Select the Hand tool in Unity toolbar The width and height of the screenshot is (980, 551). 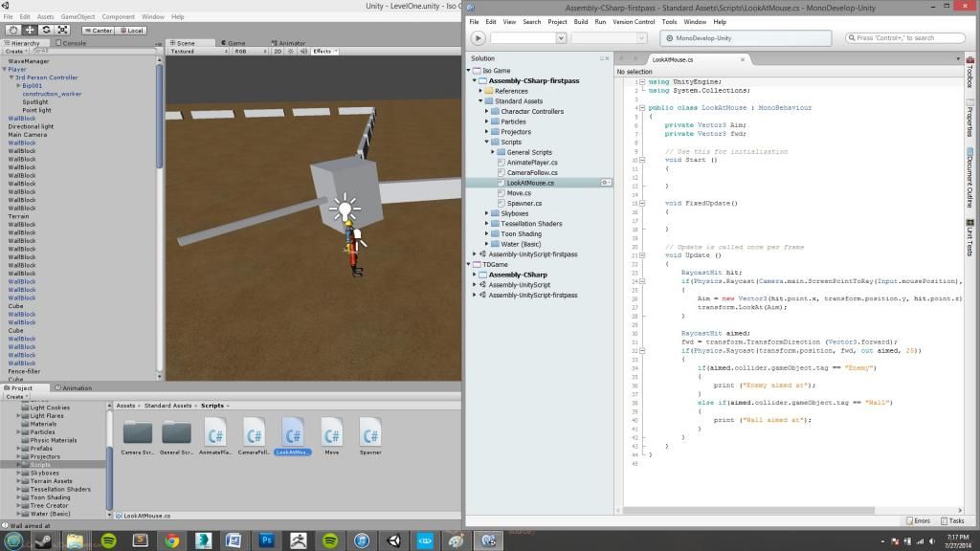click(13, 30)
